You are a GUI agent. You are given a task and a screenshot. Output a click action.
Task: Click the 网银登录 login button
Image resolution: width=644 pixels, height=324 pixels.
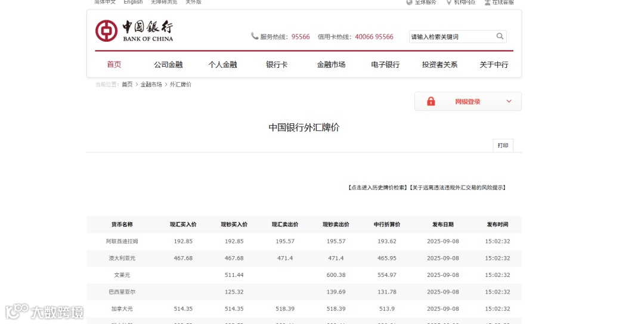click(468, 101)
